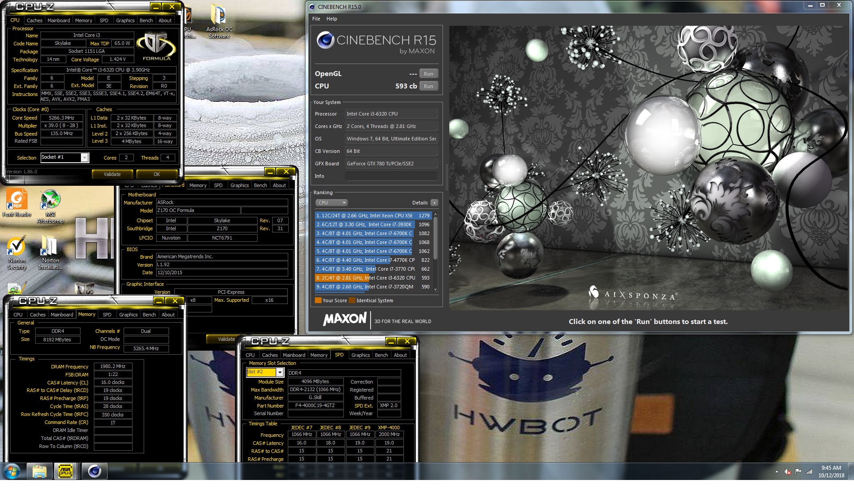
Task: Open Norton Security desktop icon
Action: (16, 253)
